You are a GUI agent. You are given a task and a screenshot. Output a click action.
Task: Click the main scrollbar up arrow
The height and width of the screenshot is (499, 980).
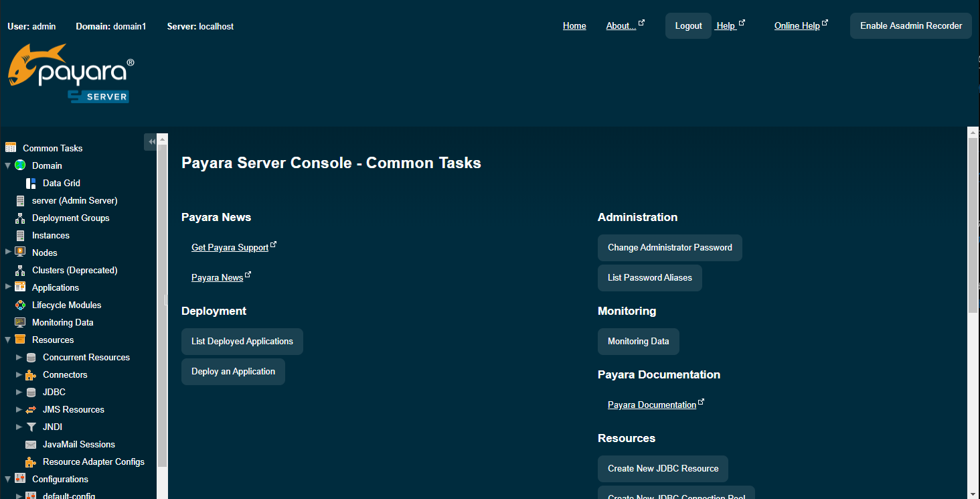coord(973,132)
